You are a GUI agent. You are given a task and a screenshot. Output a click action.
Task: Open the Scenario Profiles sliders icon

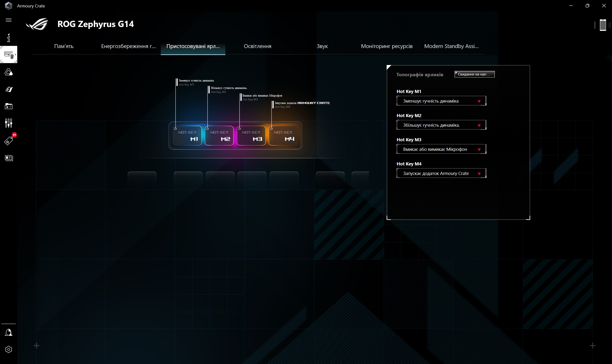pyautogui.click(x=9, y=123)
